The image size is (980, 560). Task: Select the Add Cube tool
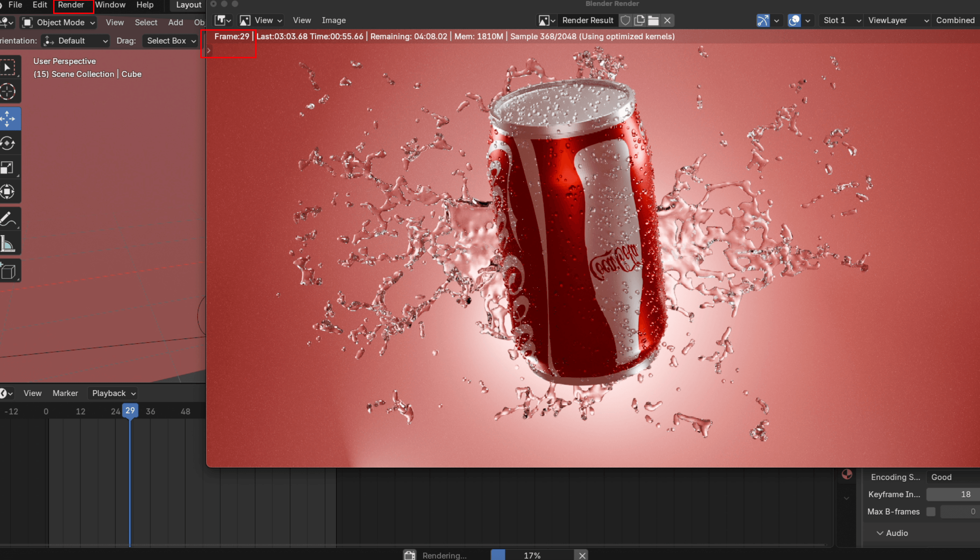pos(8,271)
